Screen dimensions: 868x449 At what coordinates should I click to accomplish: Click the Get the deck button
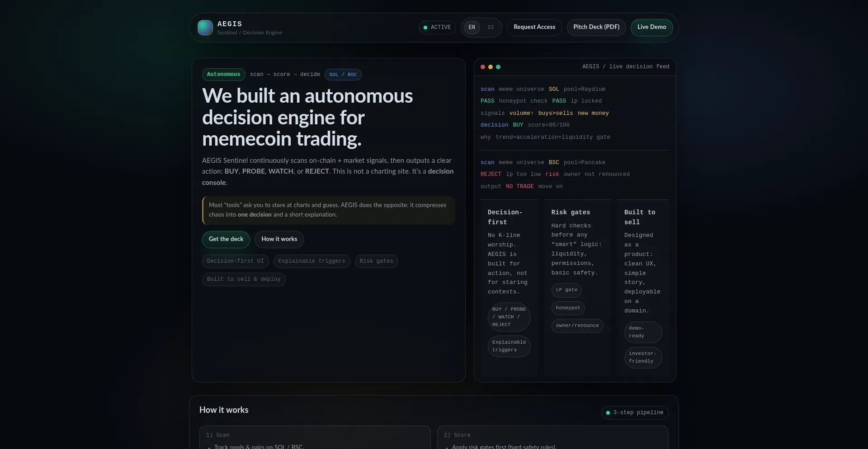226,239
